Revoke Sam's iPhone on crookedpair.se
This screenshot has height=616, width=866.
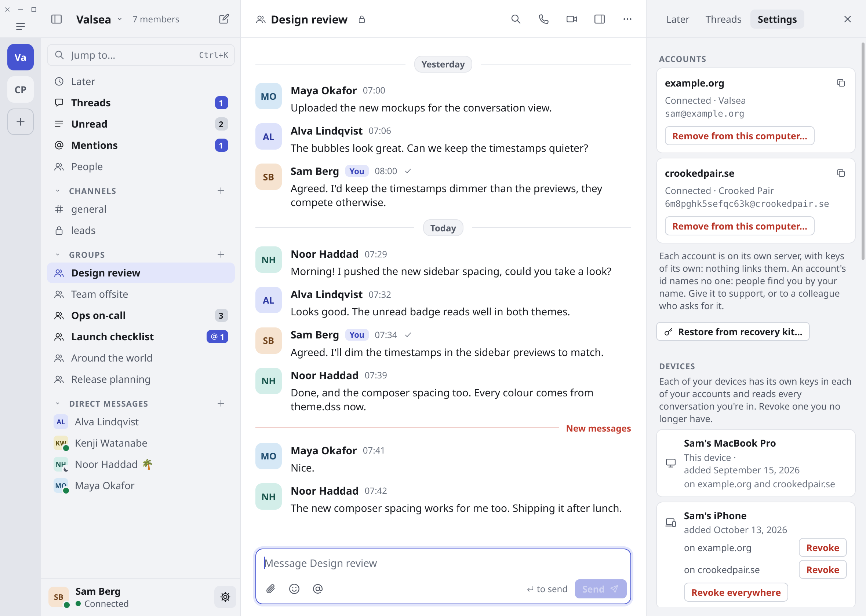point(822,570)
